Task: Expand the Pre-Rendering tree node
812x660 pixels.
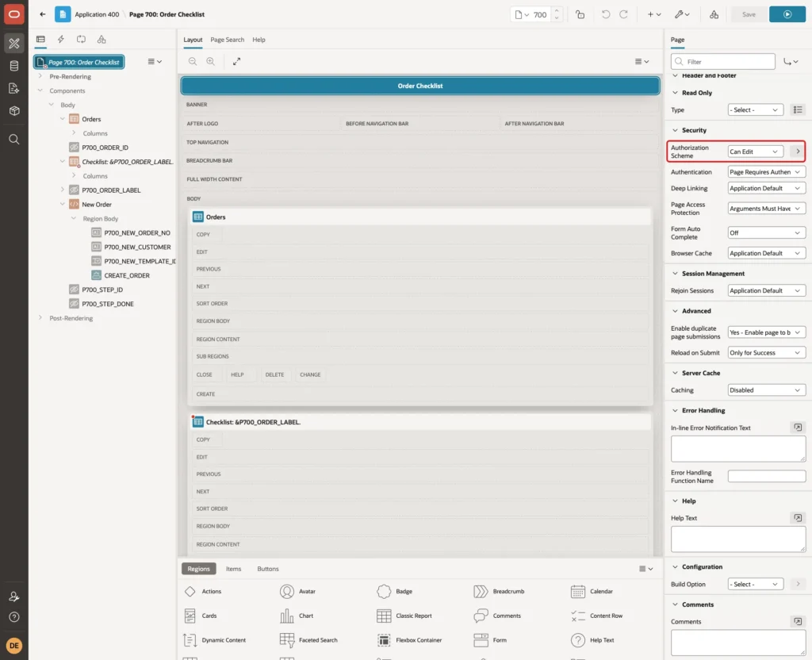Action: 40,76
